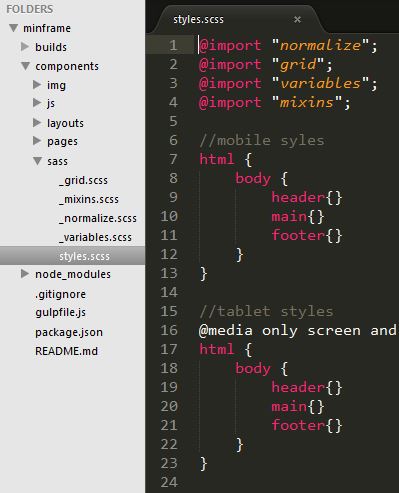Collapse the sass folder arrow
399x493 pixels.
coord(38,161)
